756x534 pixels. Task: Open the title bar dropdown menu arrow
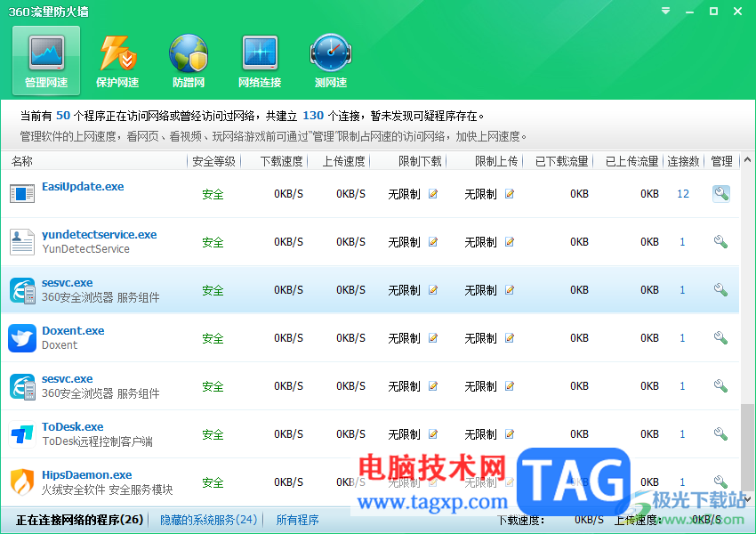click(x=665, y=11)
